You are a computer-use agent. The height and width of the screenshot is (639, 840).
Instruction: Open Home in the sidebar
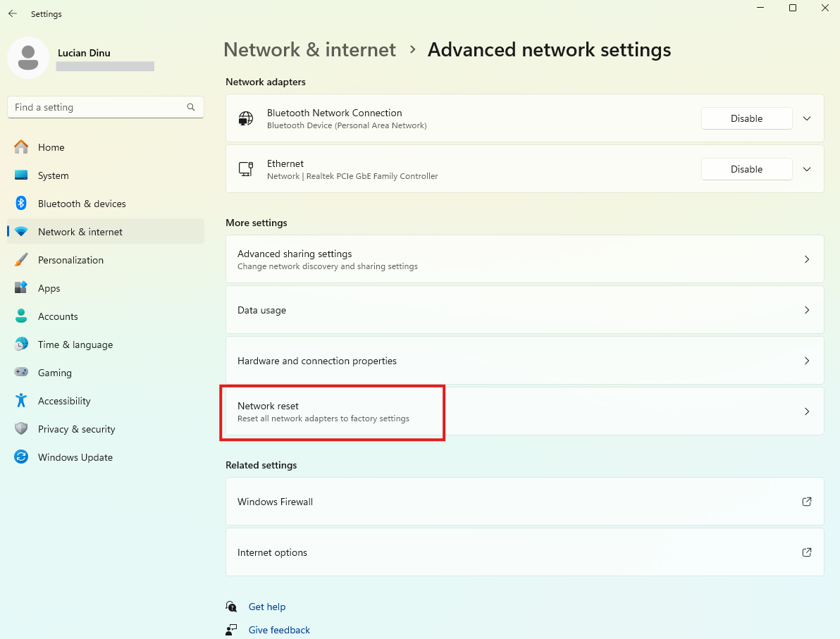(x=106, y=147)
